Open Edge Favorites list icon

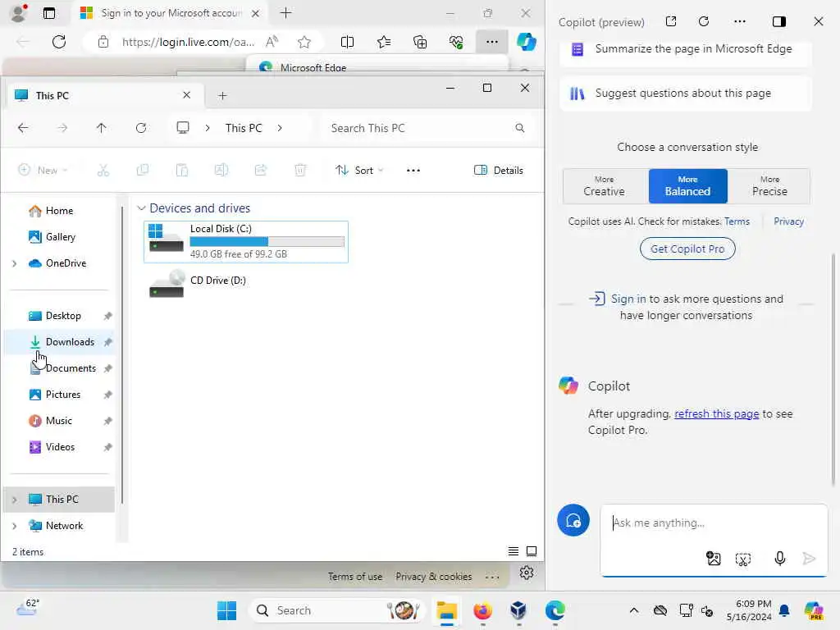pos(384,42)
